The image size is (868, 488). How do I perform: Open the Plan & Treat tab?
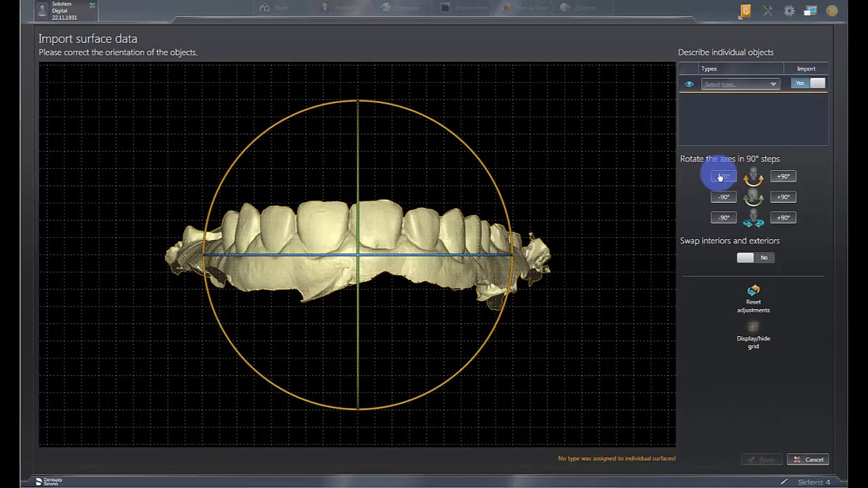point(526,7)
